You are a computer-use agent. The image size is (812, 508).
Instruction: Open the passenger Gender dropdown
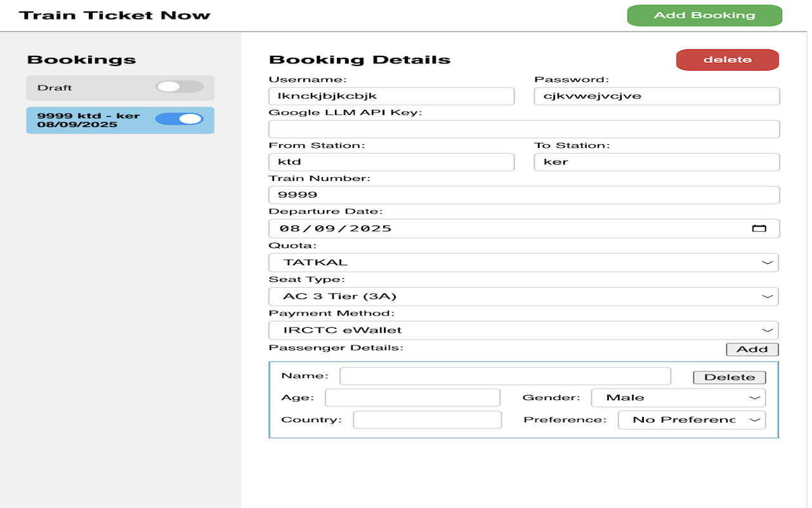coord(678,398)
